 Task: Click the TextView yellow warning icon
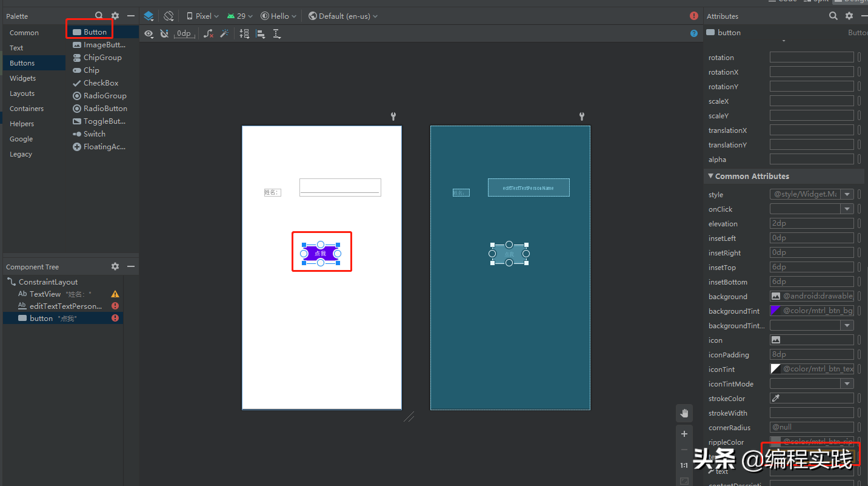coord(115,294)
